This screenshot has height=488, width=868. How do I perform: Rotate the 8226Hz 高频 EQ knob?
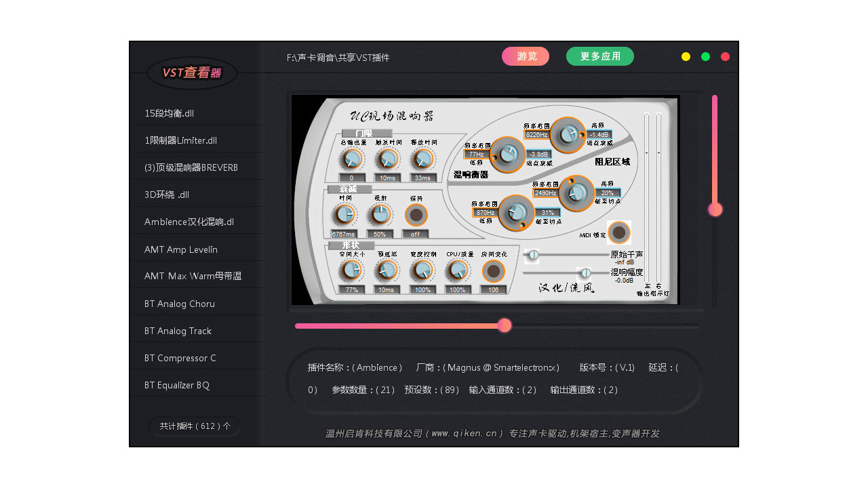click(x=568, y=135)
